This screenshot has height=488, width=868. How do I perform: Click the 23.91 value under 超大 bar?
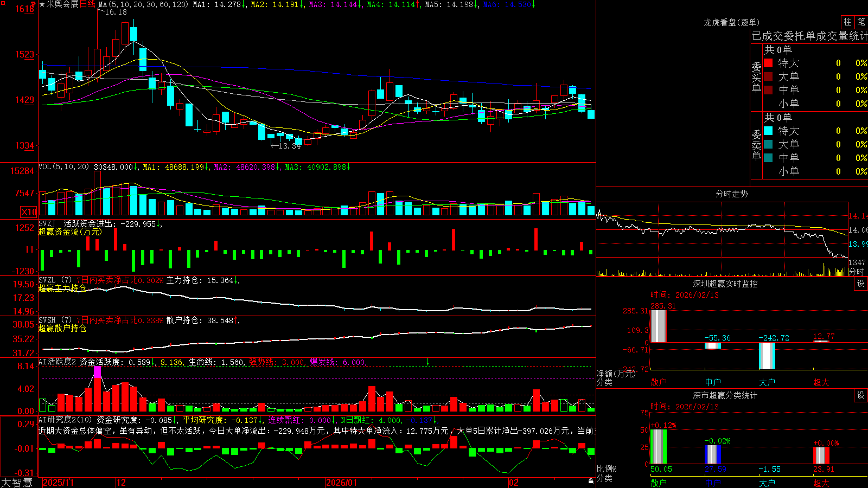pos(824,469)
